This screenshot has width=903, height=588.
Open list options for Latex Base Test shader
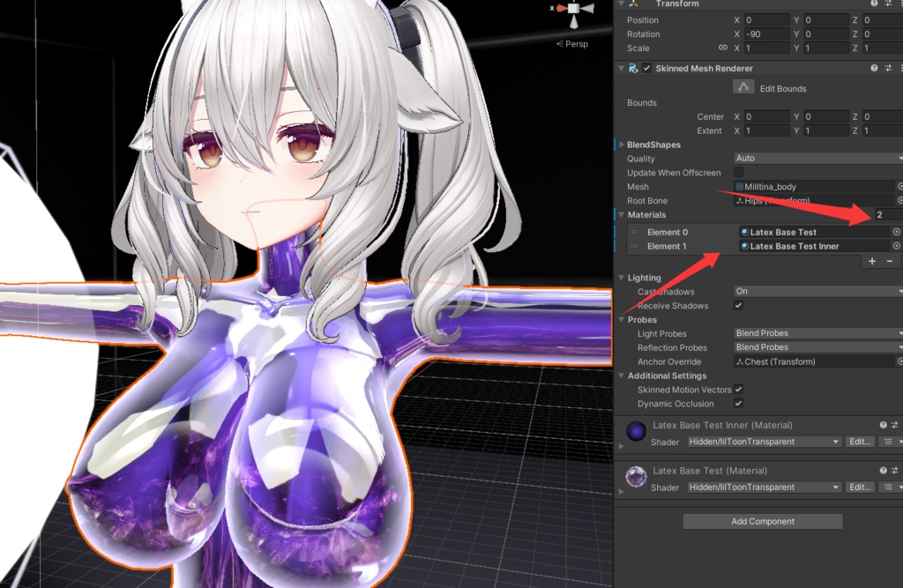889,488
